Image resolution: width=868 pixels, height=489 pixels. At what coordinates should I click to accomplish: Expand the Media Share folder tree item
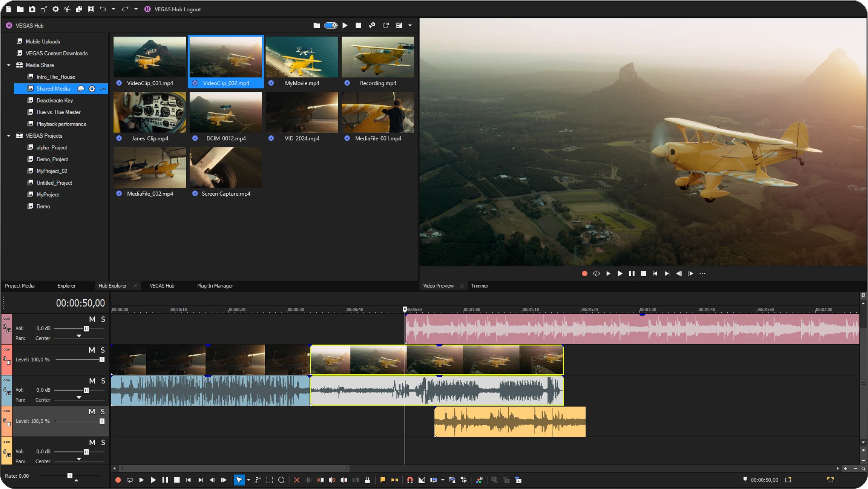click(9, 65)
